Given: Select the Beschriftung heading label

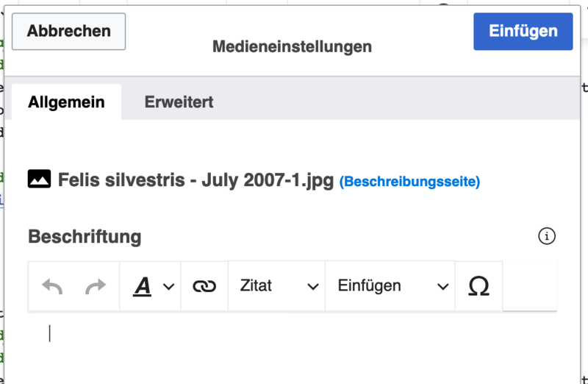Looking at the screenshot, I should [85, 237].
